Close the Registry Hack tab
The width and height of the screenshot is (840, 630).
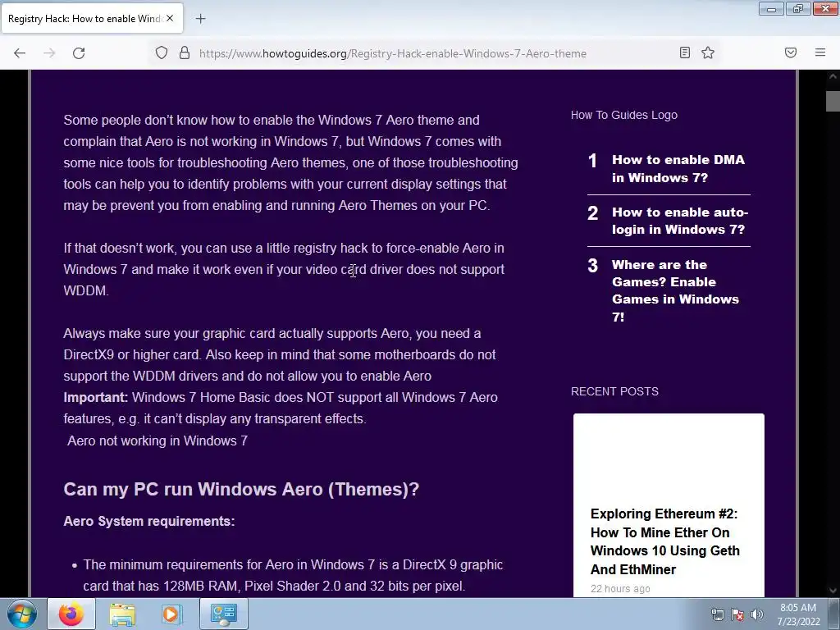tap(170, 18)
